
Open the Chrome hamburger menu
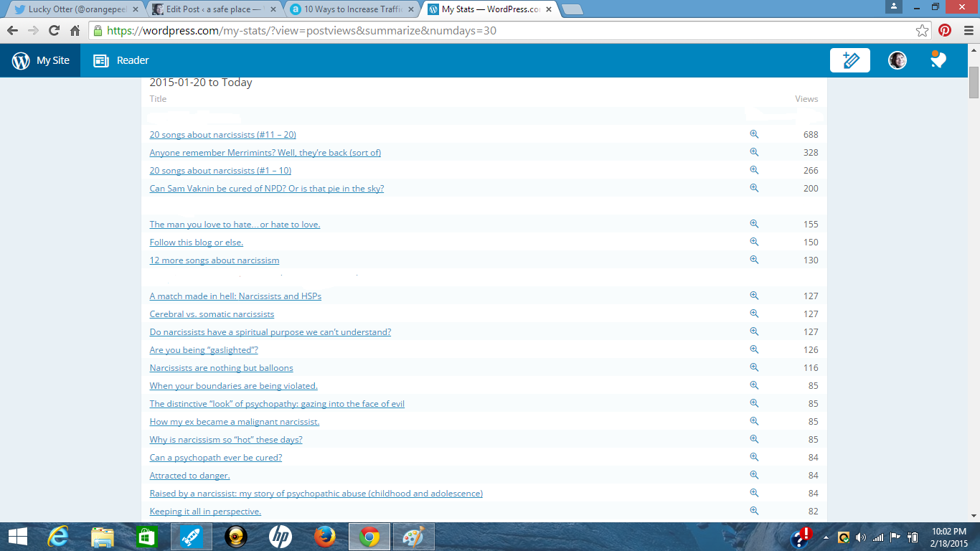coord(966,31)
